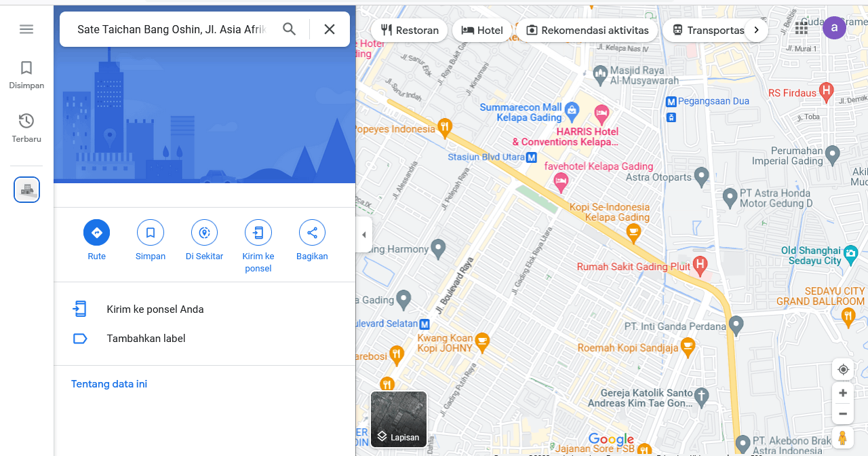Save place using Simpan icon
The image size is (868, 456).
tap(151, 233)
